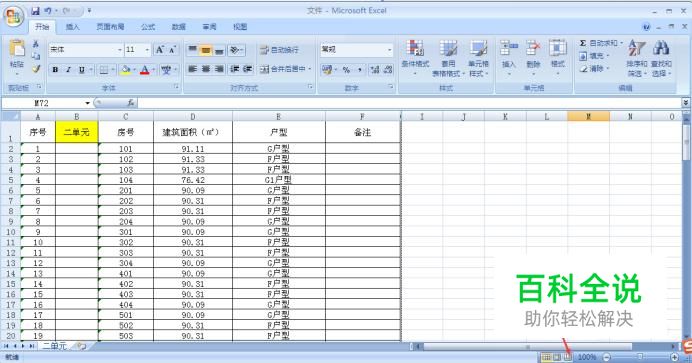Screen dimensions: 692x363
Task: Open the Fill options button
Action: point(594,56)
